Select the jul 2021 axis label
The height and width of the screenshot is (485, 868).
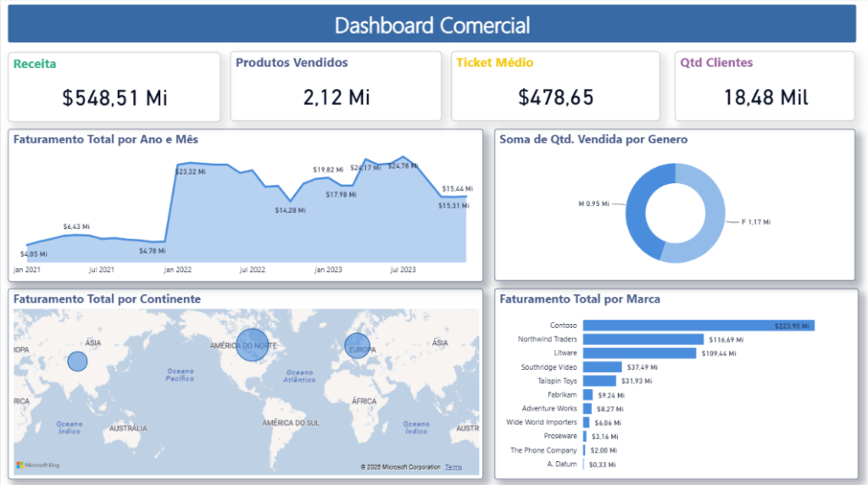point(102,270)
